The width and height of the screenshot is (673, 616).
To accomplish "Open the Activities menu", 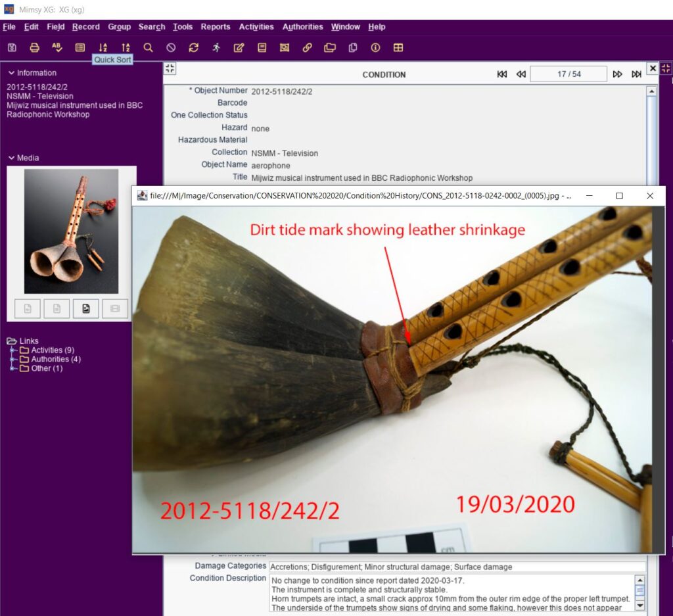I will (256, 26).
